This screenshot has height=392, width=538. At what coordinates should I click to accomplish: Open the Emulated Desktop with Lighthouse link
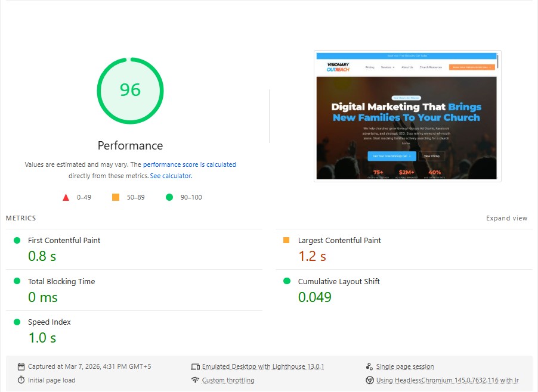coord(263,366)
